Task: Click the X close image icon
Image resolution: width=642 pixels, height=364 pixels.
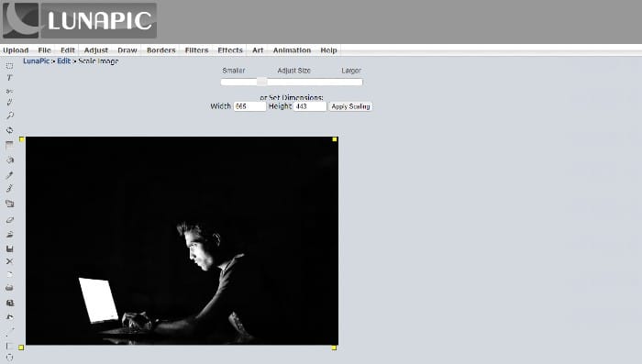Action: click(9, 261)
